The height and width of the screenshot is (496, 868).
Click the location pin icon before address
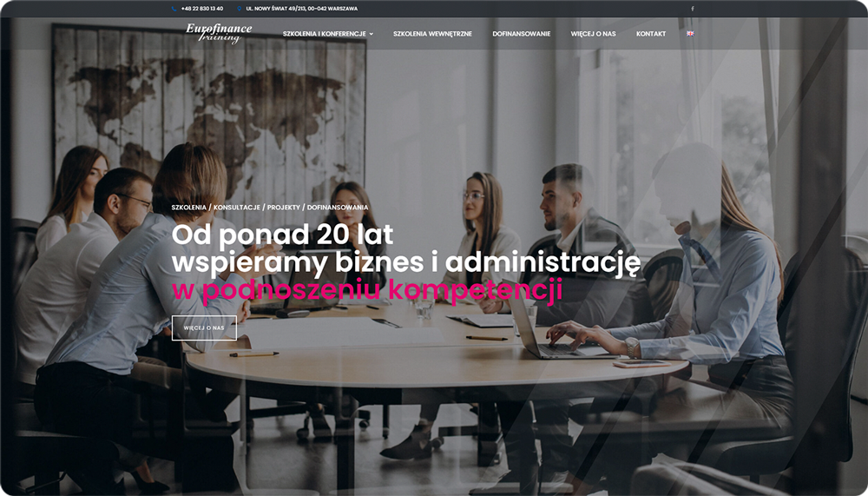coord(240,9)
